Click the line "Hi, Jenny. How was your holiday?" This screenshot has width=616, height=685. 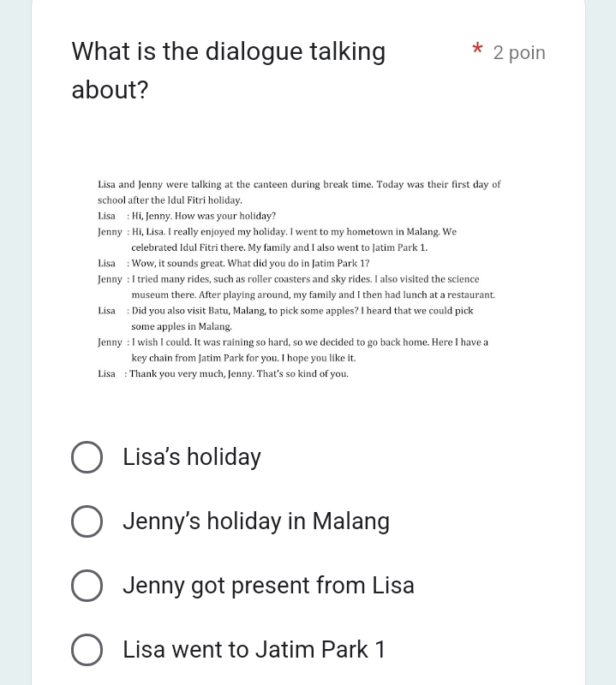click(x=204, y=216)
